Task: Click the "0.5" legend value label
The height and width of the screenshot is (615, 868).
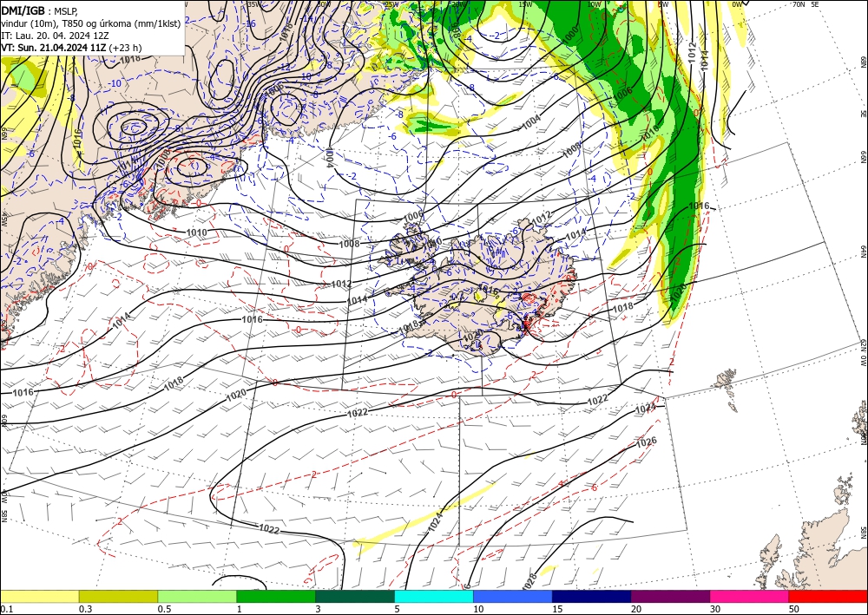Action: pyautogui.click(x=164, y=609)
